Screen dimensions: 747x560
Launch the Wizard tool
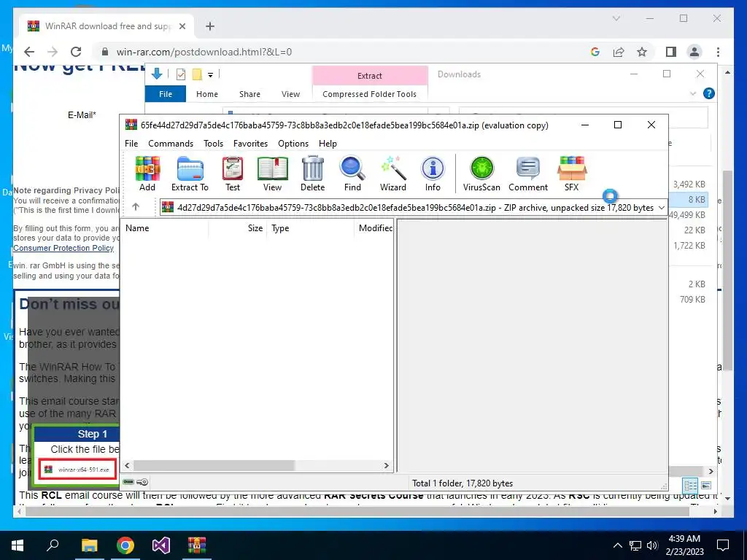(393, 174)
